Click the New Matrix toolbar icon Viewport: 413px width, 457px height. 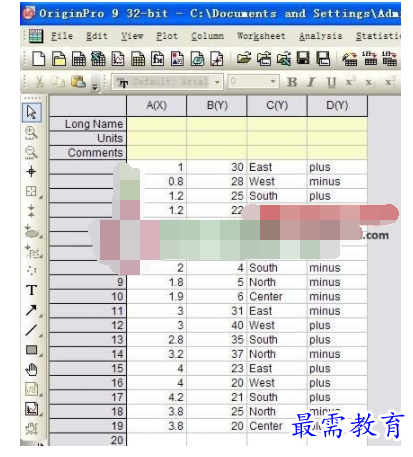click(138, 59)
